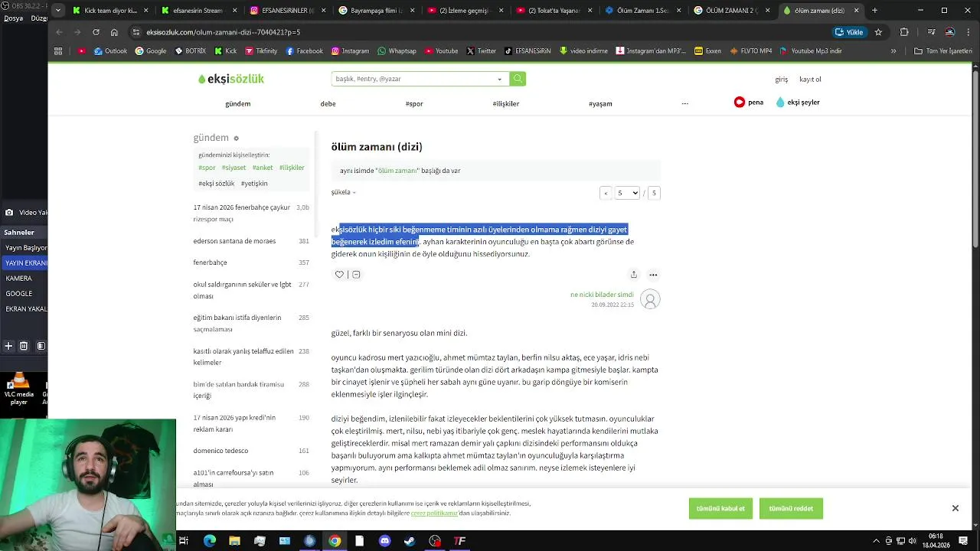This screenshot has width=980, height=551.
Task: Open the giriş login link
Action: click(x=781, y=80)
